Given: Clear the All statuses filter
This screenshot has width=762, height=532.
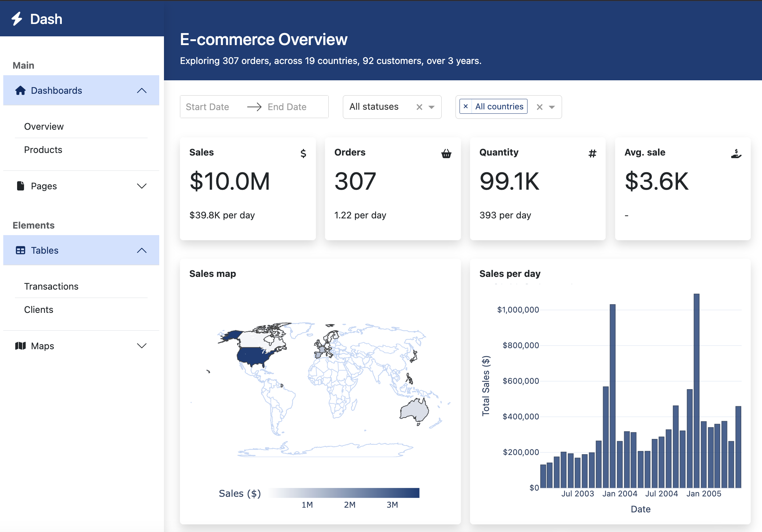Looking at the screenshot, I should 419,107.
